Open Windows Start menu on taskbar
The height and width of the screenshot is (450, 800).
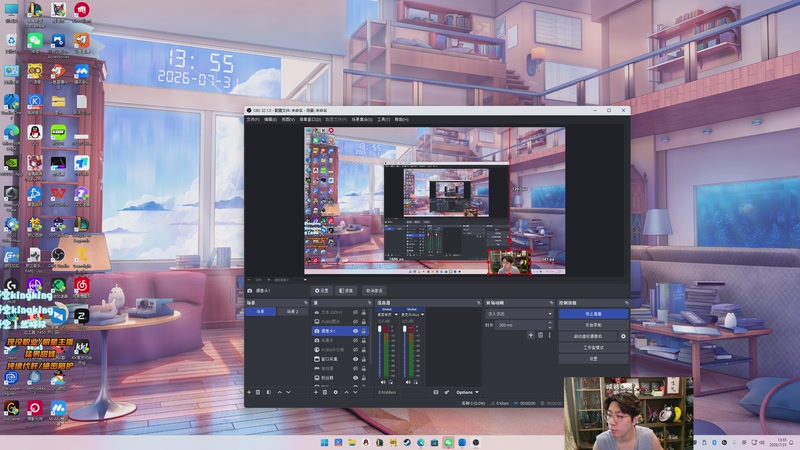(324, 442)
